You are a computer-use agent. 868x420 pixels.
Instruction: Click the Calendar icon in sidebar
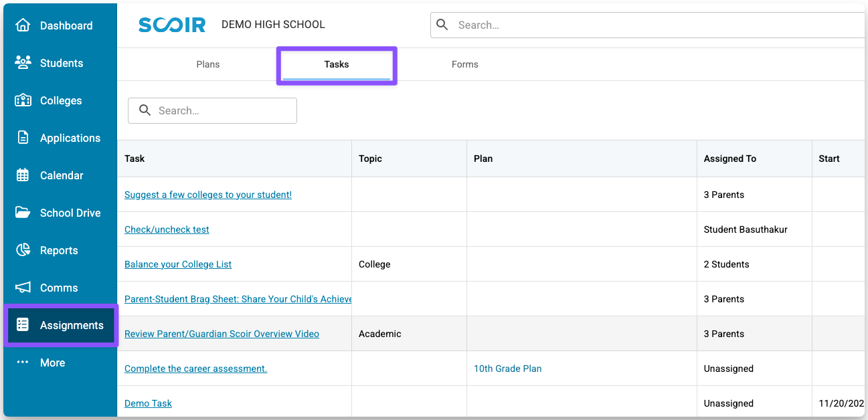point(23,175)
